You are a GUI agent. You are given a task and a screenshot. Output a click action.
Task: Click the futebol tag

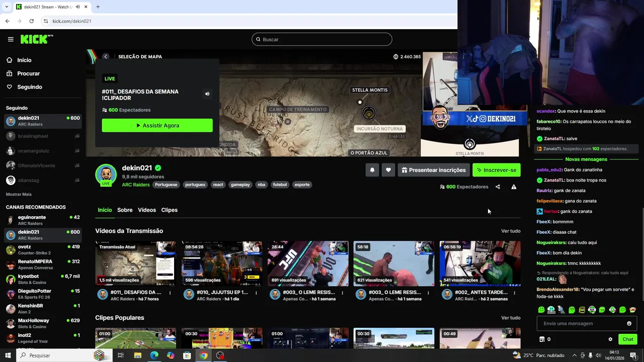280,185
